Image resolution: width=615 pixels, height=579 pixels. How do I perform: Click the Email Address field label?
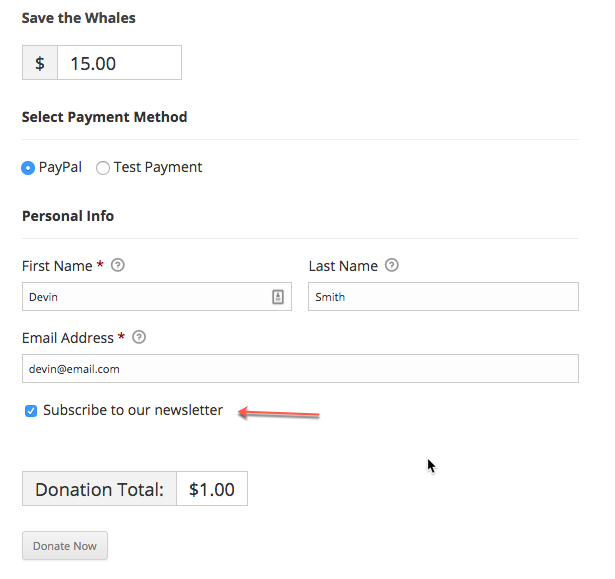(68, 338)
